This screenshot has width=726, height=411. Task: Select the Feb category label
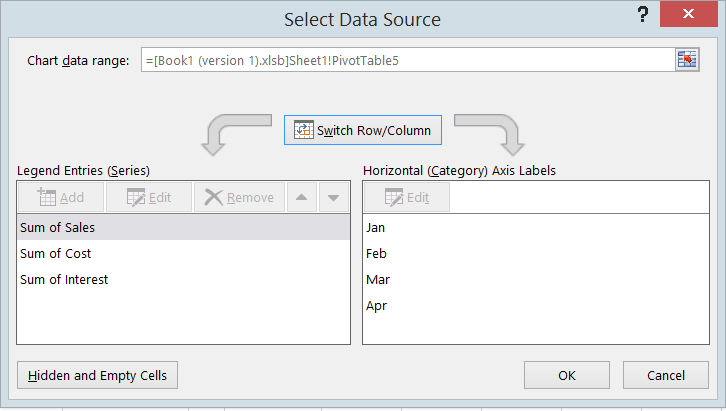pos(536,253)
